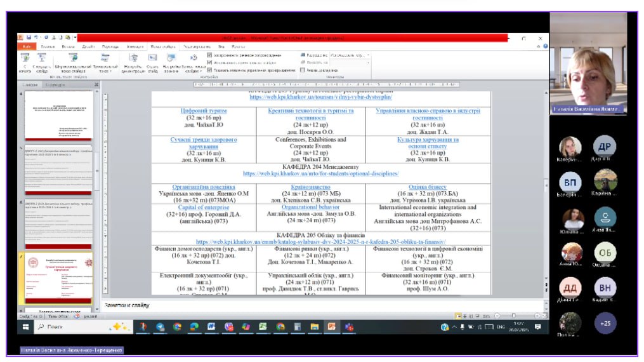This screenshot has width=644, height=362.
Task: Click the Windows Start button
Action: (26, 326)
